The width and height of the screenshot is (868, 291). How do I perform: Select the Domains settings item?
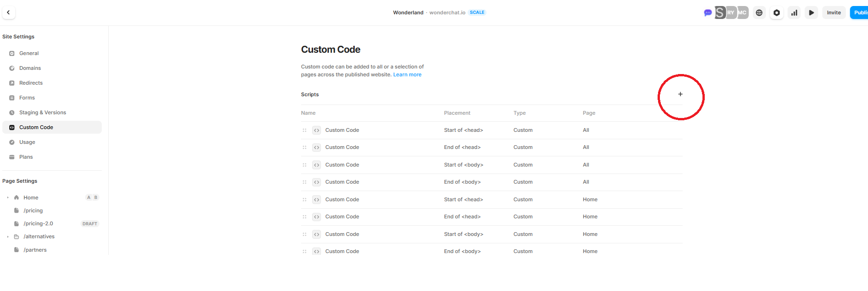coord(30,68)
